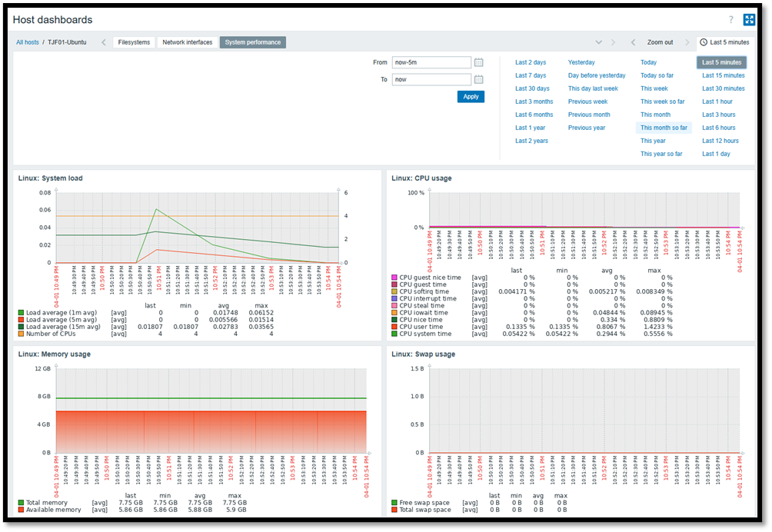Click the From time input field
Screen dimensions: 772x532
coord(431,62)
